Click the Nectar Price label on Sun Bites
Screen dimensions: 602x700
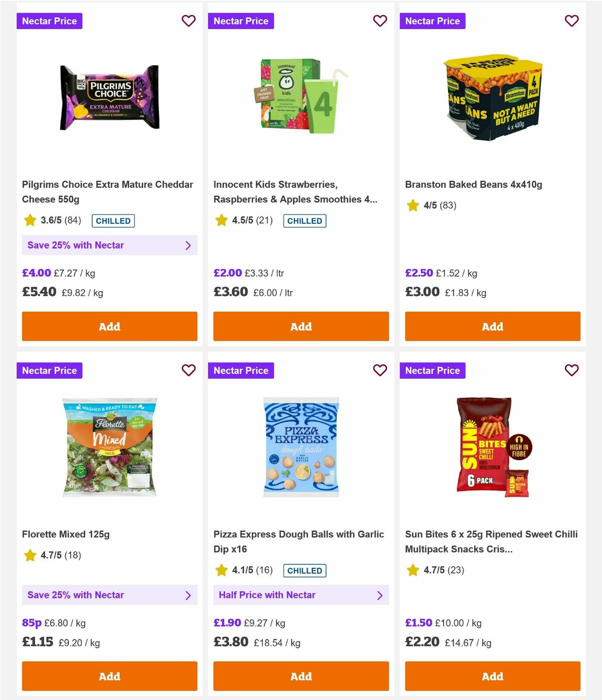[433, 370]
